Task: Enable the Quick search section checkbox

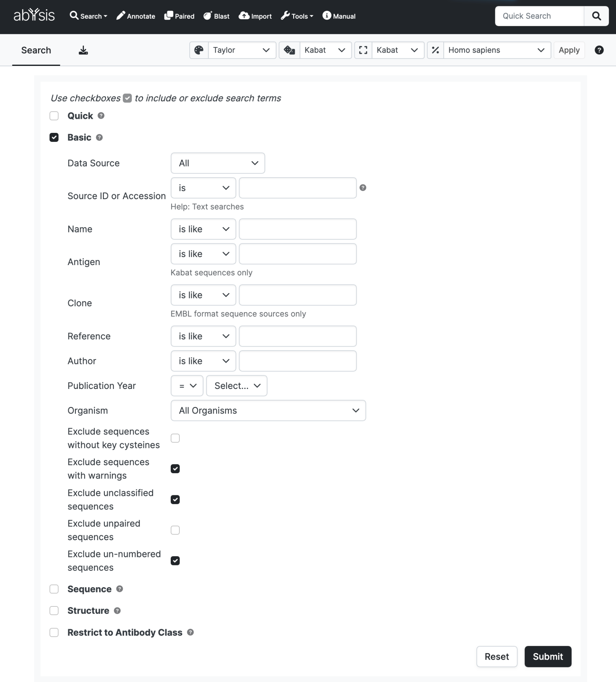Action: point(54,116)
